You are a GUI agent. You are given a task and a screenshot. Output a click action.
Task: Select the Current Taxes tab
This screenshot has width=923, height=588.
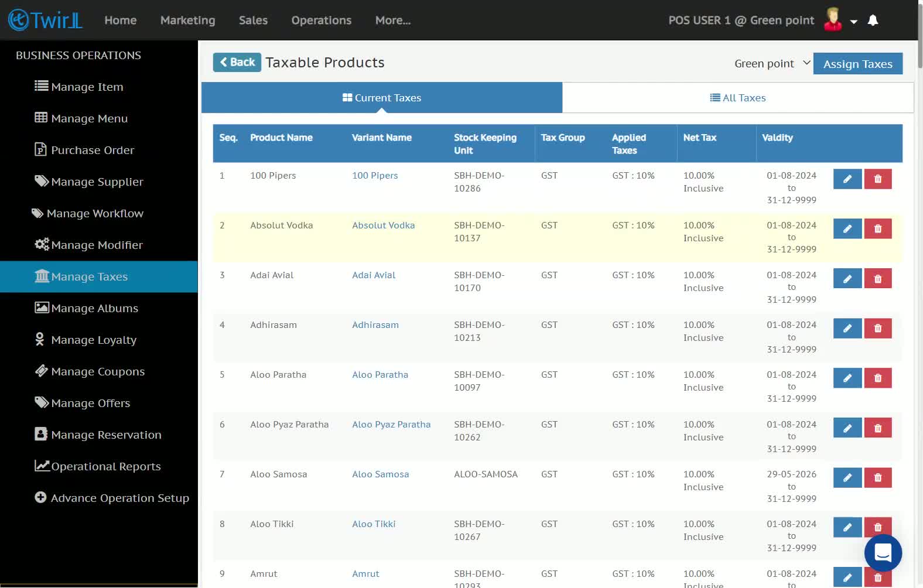click(382, 98)
